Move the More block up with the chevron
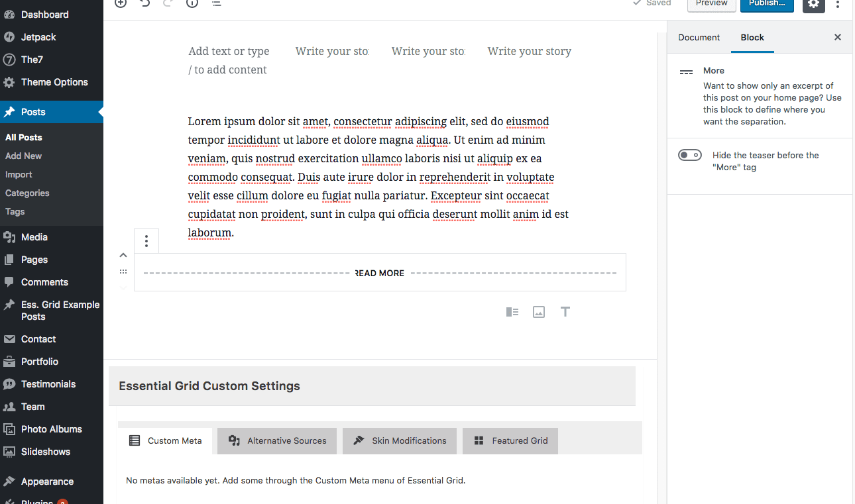The height and width of the screenshot is (504, 855). [123, 254]
